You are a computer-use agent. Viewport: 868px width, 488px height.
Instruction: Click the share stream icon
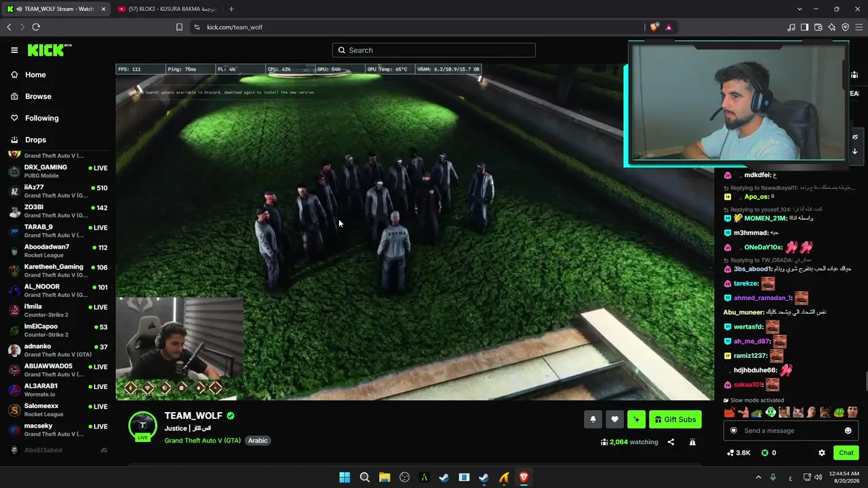(x=671, y=442)
